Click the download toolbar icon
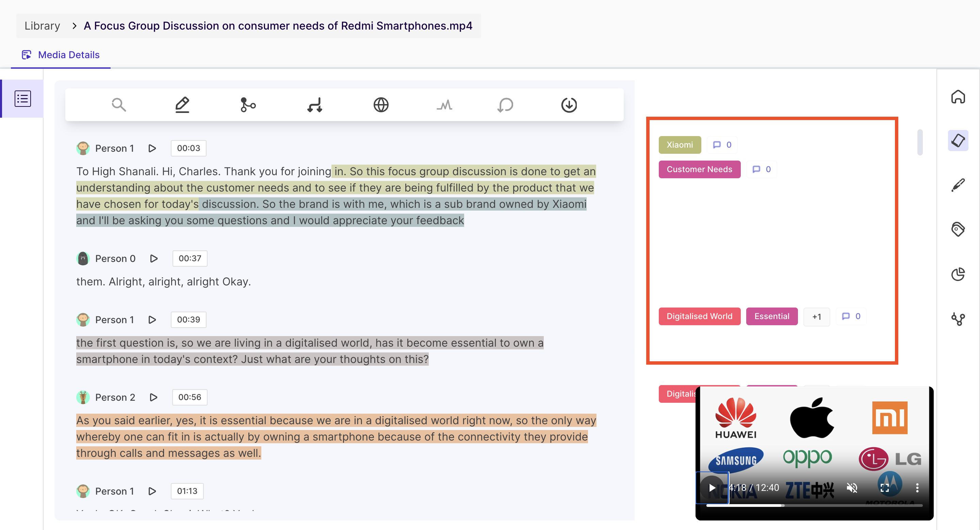 [x=569, y=104]
